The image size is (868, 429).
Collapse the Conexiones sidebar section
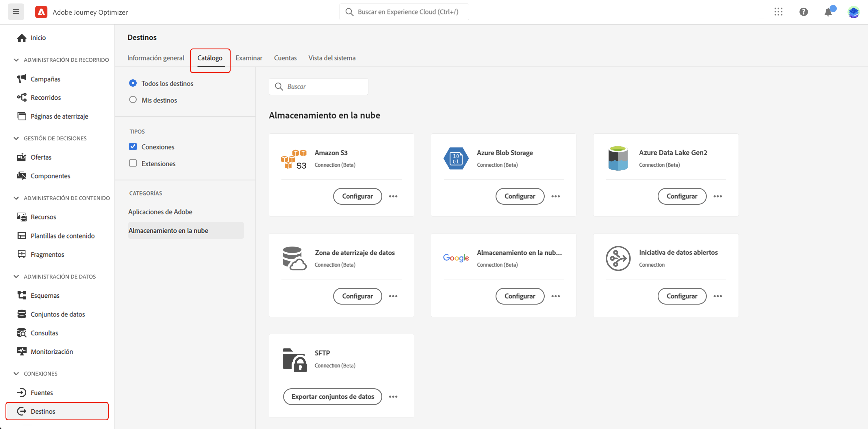coord(16,374)
